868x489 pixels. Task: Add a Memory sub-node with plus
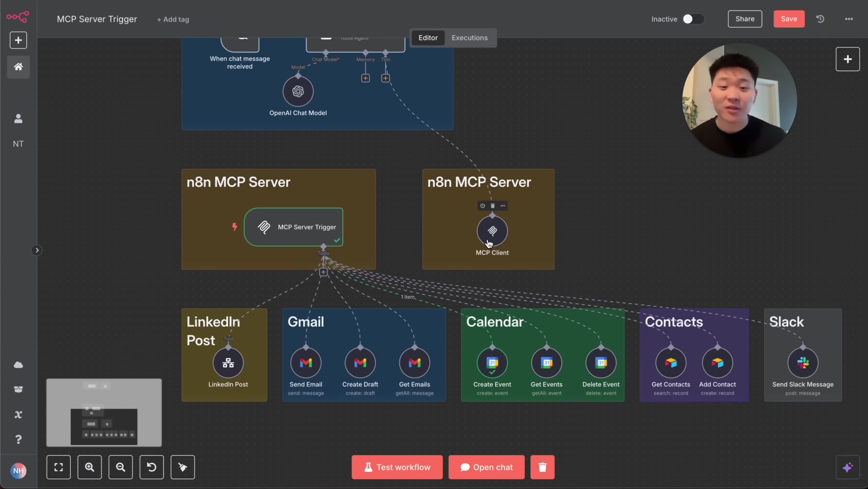(365, 78)
